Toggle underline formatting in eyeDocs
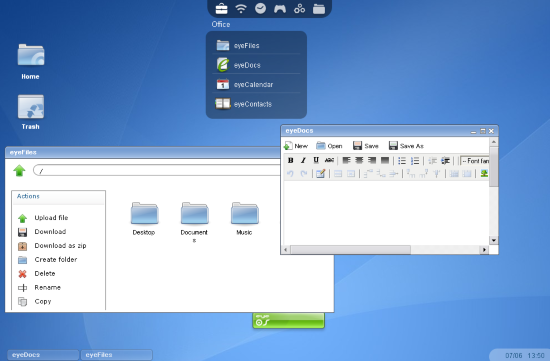Screen dimensions: 550x361 coord(316,160)
